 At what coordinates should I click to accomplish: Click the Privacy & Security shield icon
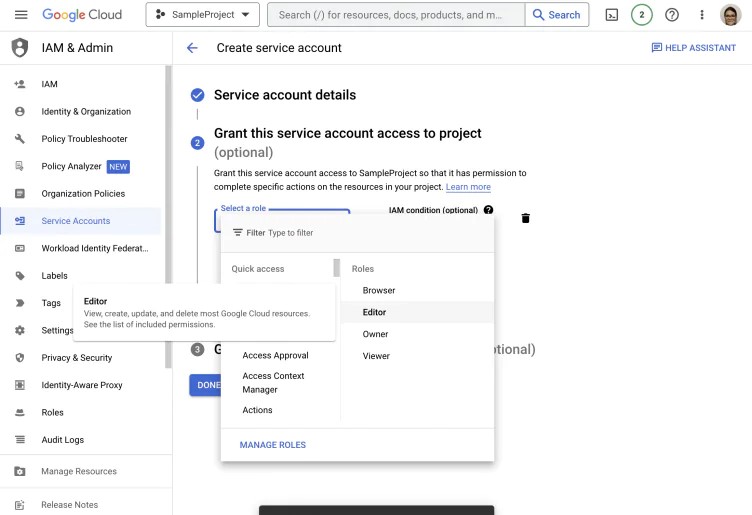[20, 358]
